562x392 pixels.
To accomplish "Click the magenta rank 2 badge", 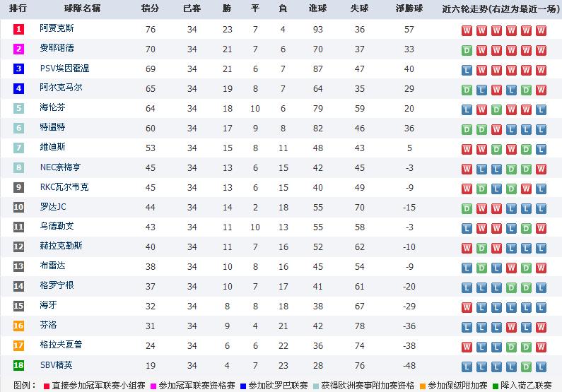I will pyautogui.click(x=18, y=49).
